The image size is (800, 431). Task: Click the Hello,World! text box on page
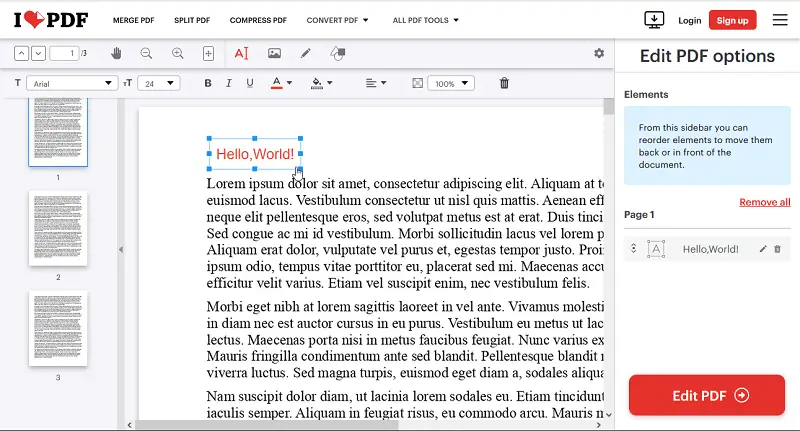pos(255,154)
